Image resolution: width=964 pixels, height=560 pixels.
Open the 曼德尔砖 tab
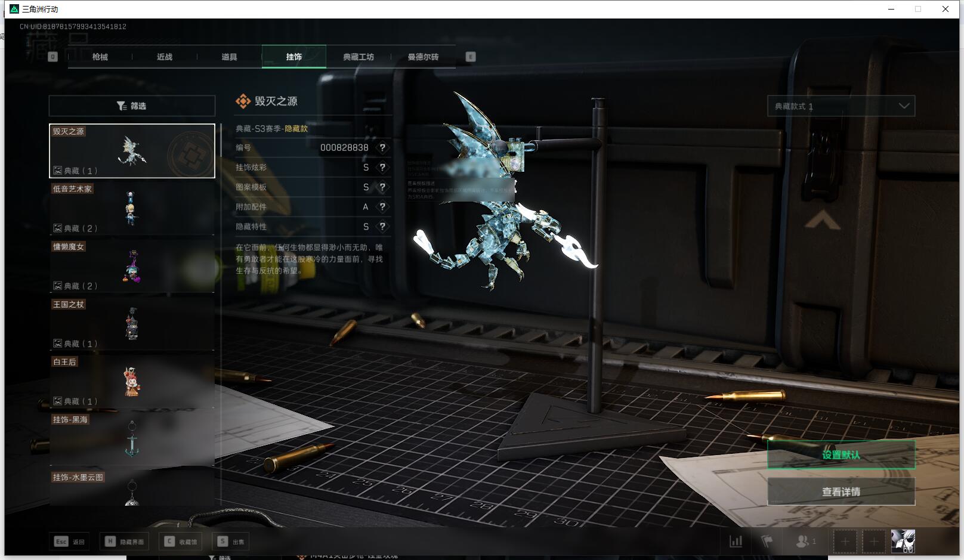coord(423,57)
